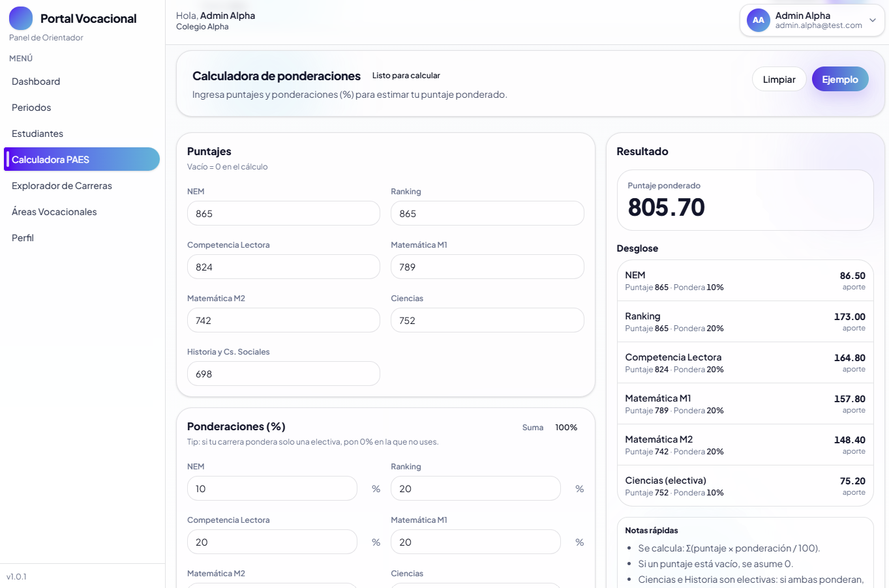The width and height of the screenshot is (889, 588).
Task: Edit the Competencia Lectora score field
Action: 283,267
